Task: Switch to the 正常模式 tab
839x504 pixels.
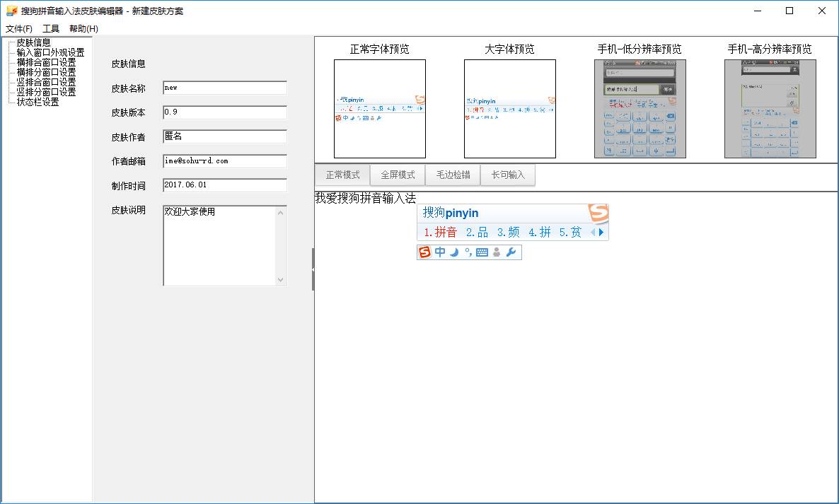Action: [x=342, y=175]
